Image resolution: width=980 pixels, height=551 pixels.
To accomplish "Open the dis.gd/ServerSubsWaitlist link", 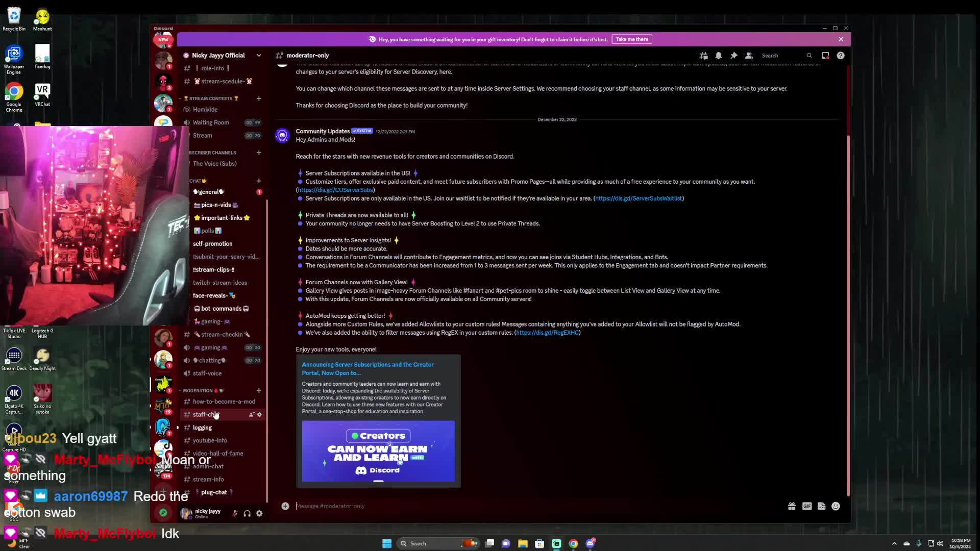I will point(639,198).
